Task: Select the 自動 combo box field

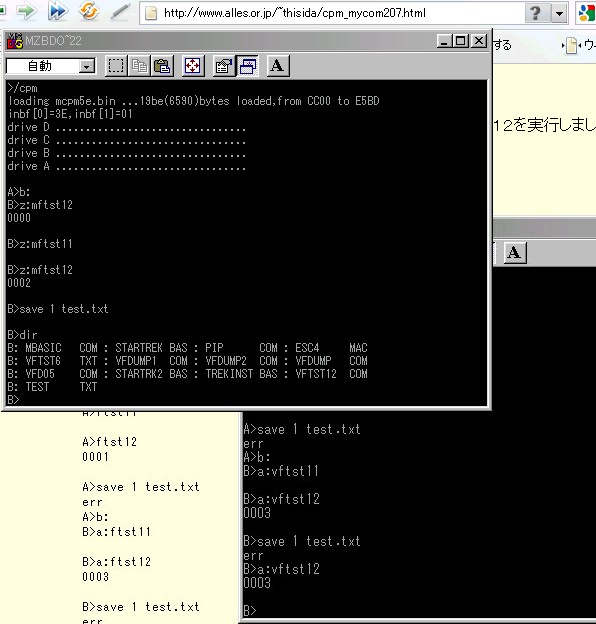Action: point(51,66)
